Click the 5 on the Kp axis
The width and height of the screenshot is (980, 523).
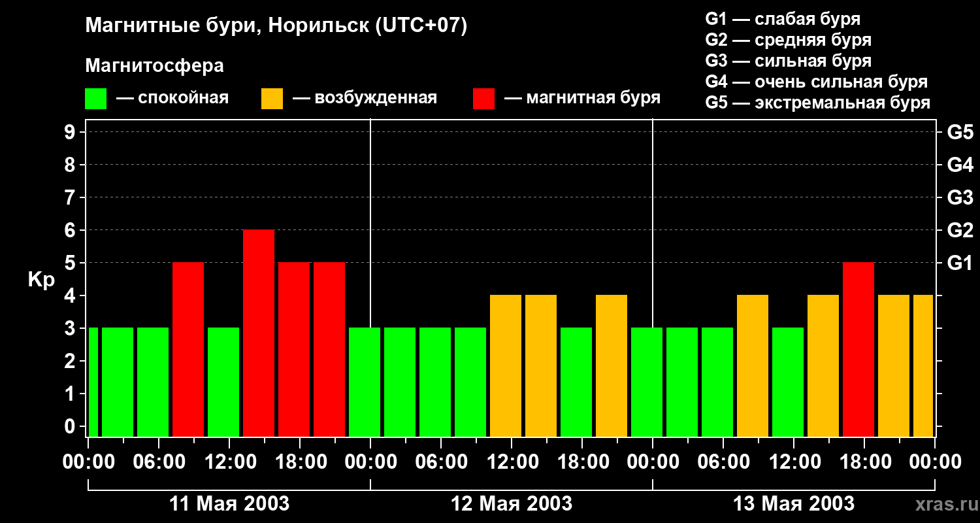pos(71,263)
